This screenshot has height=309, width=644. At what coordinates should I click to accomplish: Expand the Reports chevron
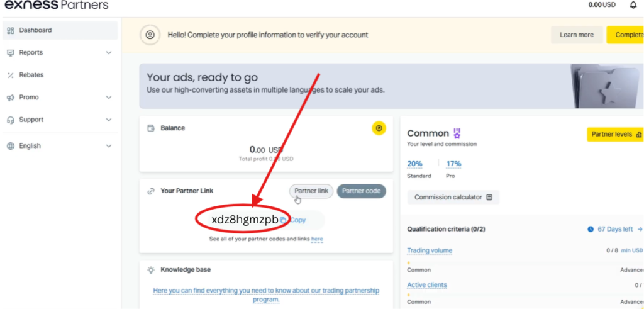tap(109, 53)
